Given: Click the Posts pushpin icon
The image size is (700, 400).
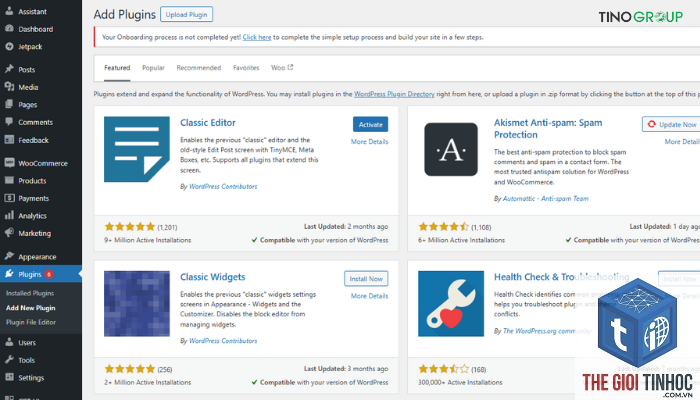Looking at the screenshot, I should (9, 69).
